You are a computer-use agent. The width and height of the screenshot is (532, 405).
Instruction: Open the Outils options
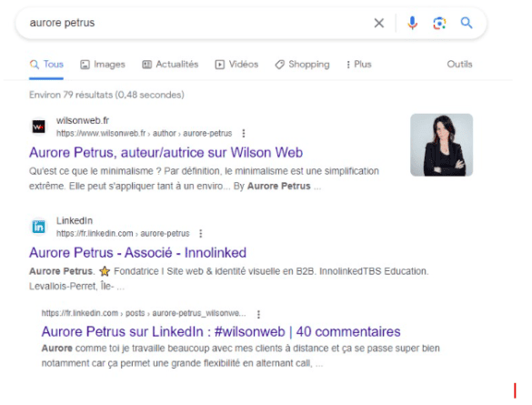(459, 64)
